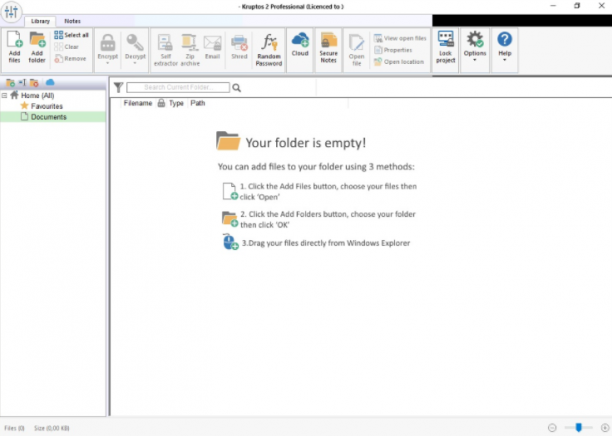Click the delete folder icon in sidebar toolbar
The height and width of the screenshot is (436, 612).
[x=34, y=83]
